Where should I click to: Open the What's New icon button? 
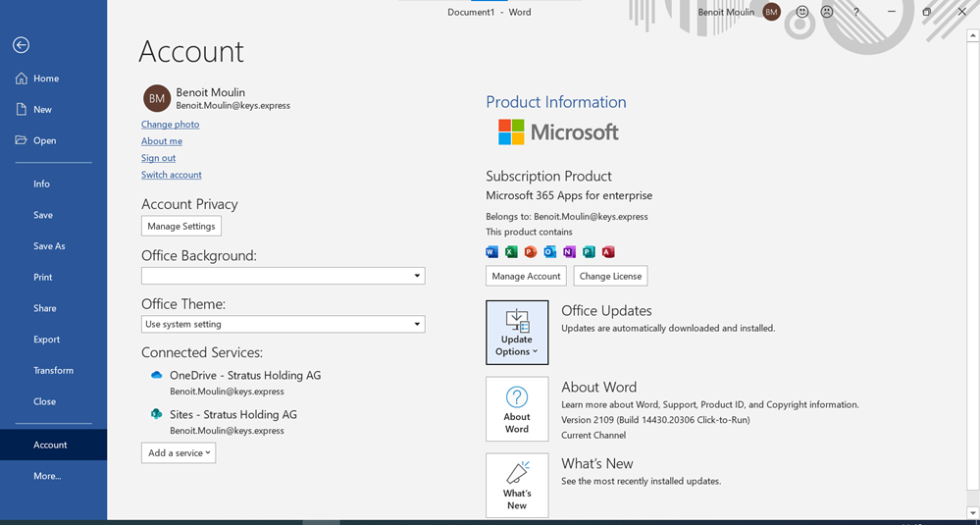pos(517,486)
